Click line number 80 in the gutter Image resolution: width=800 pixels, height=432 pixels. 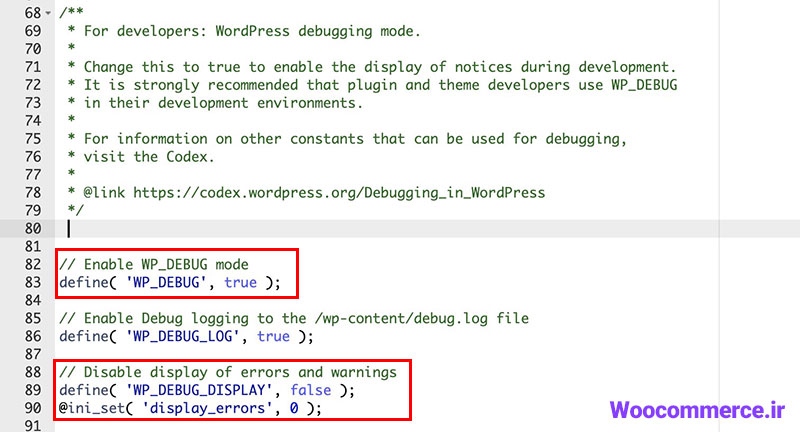(33, 228)
